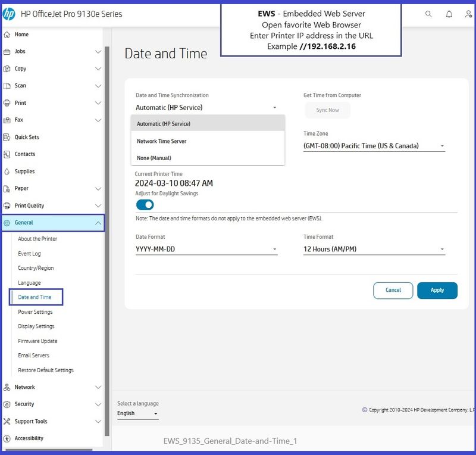Choose None (Manual) option
This screenshot has width=476, height=455.
pos(208,158)
